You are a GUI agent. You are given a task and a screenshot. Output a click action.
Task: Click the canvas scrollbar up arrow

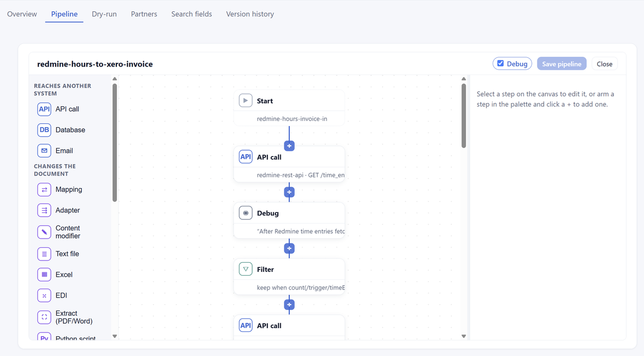464,79
